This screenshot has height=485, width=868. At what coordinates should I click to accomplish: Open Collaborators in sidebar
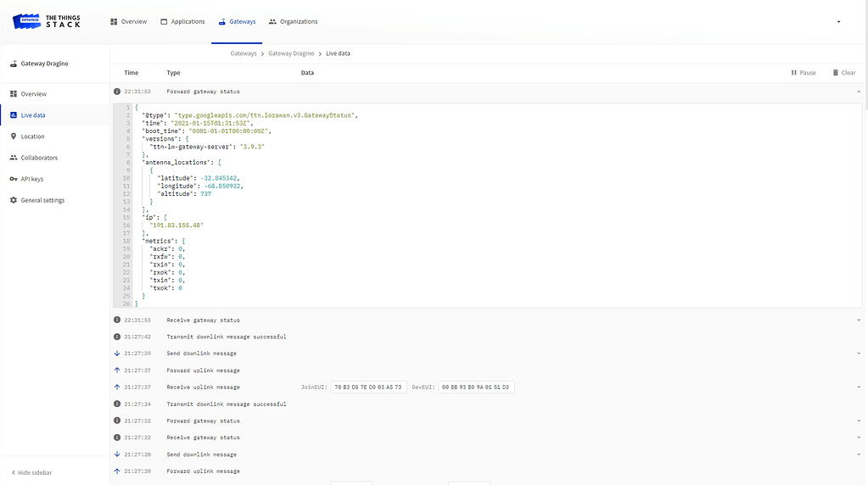(39, 158)
